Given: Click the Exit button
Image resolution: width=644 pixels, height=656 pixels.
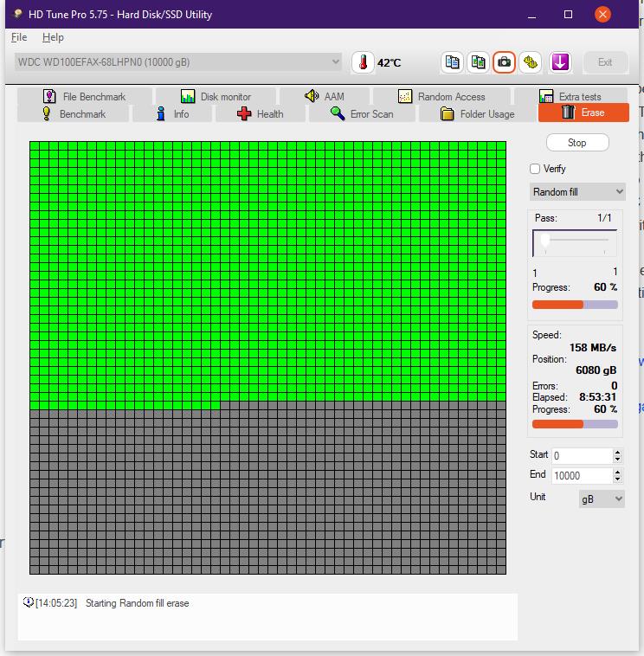Looking at the screenshot, I should coord(605,62).
